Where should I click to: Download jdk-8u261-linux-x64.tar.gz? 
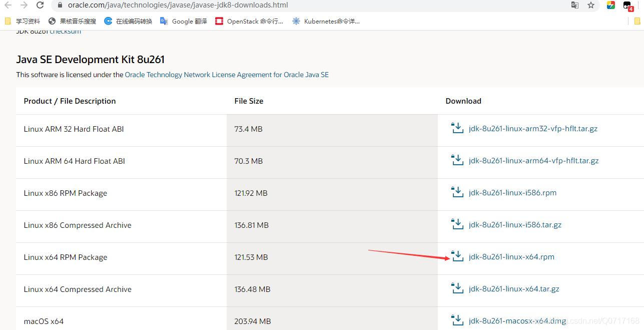click(x=514, y=289)
